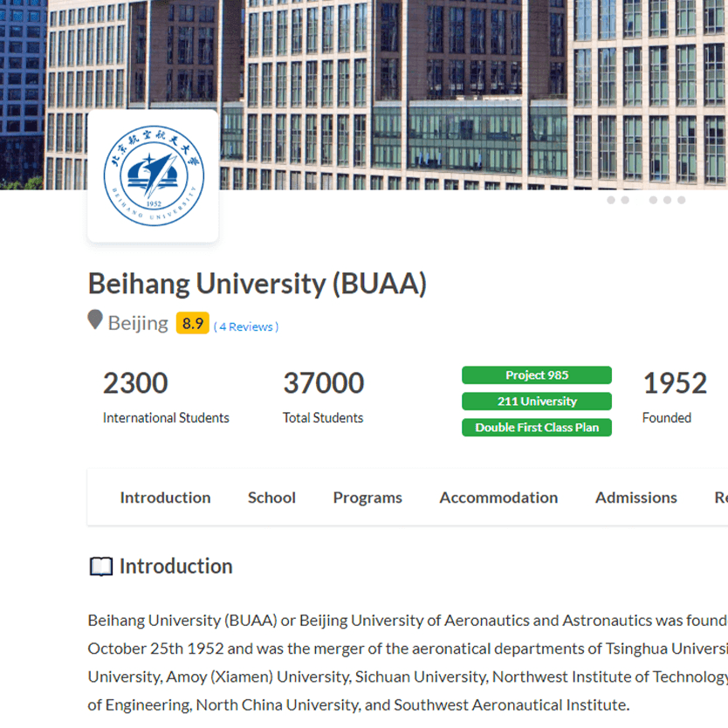Select the second carousel dot
Viewport: 728px width, 728px height.
pyautogui.click(x=625, y=200)
